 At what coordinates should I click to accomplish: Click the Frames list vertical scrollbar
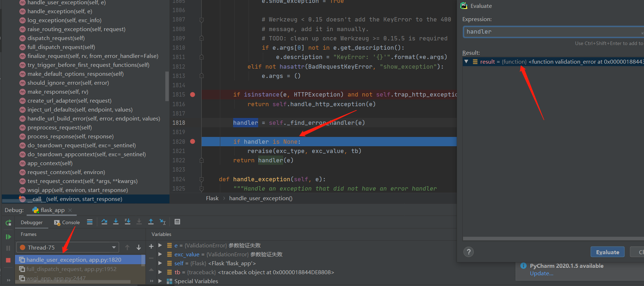[143, 260]
